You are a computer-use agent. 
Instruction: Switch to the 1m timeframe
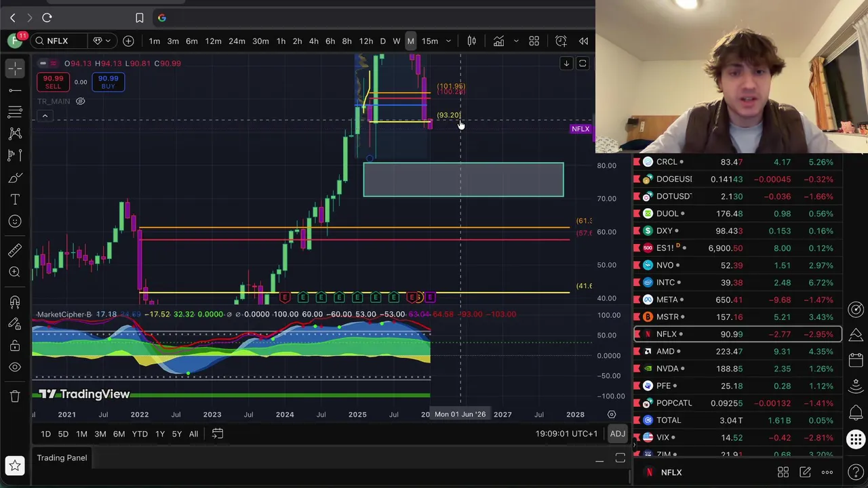pos(155,41)
